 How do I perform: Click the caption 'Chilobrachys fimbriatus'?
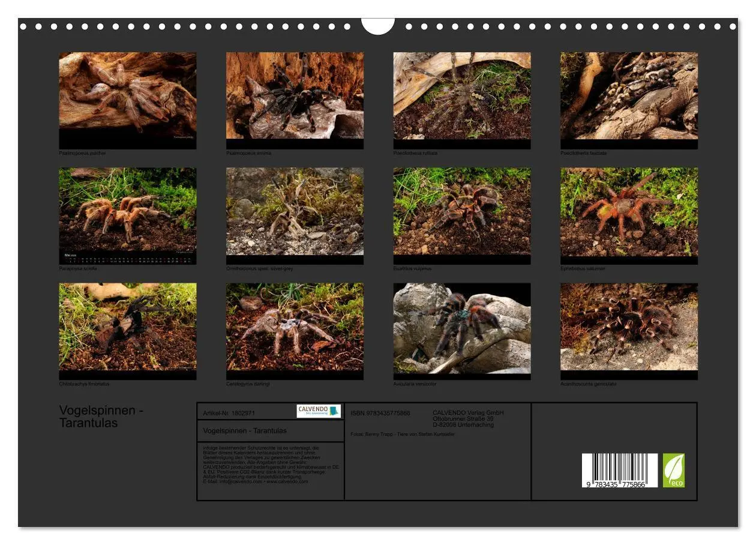[85, 384]
